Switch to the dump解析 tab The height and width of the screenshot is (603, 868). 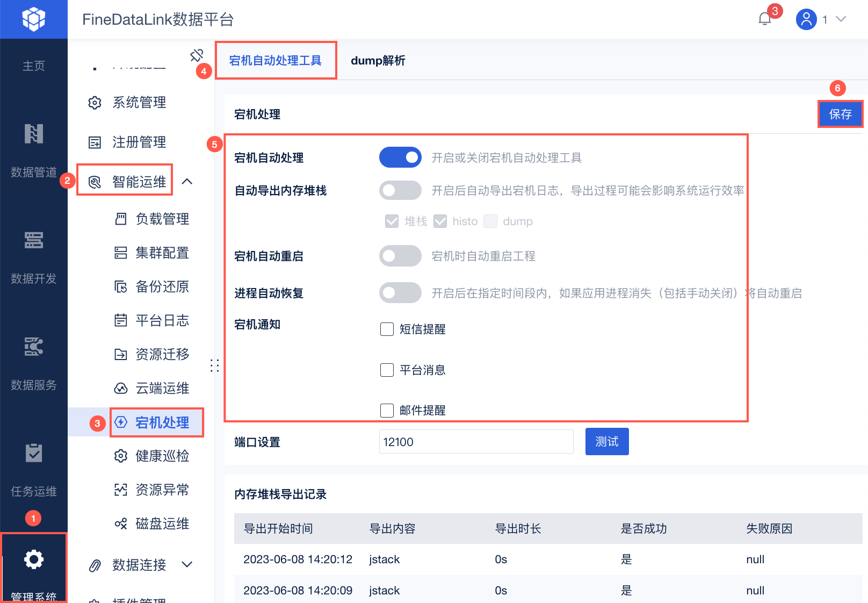[378, 61]
